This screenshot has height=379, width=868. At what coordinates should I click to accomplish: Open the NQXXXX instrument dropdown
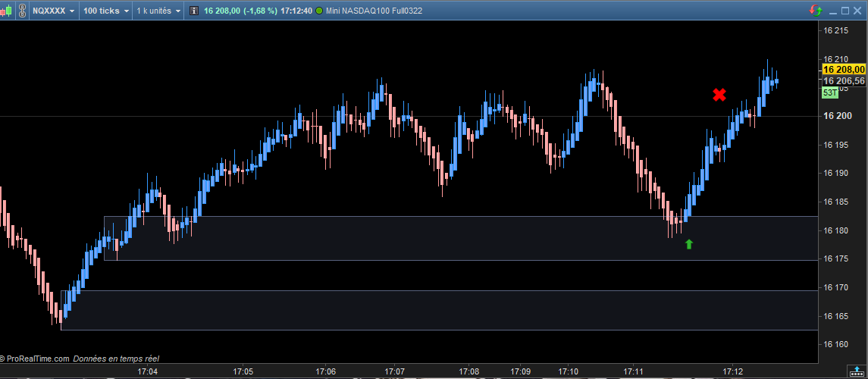tap(54, 11)
